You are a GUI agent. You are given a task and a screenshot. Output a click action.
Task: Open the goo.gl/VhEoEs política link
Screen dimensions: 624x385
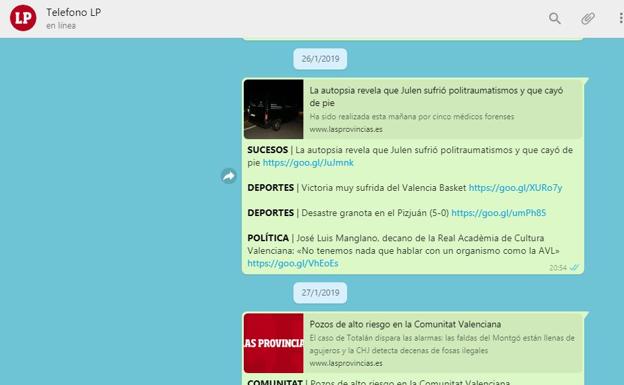[293, 263]
